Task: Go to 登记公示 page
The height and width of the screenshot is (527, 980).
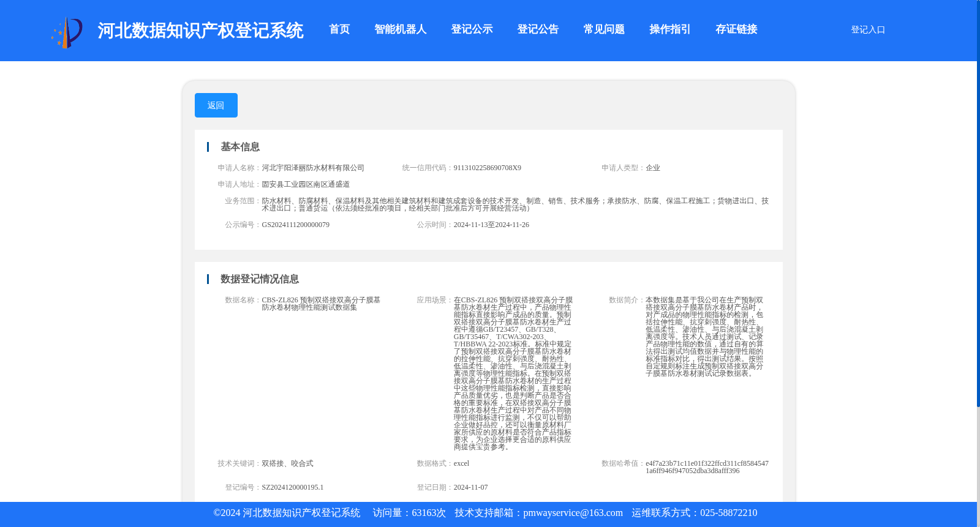Action: (472, 29)
